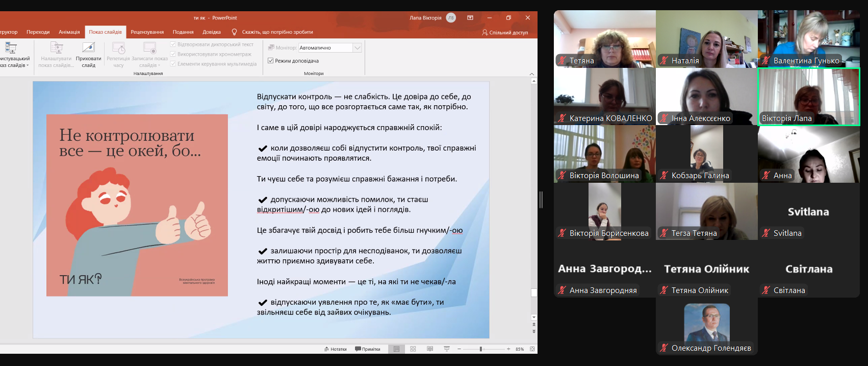Toggle Відтворювати дикторський текст checkbox
The width and height of the screenshot is (868, 366).
click(x=173, y=44)
